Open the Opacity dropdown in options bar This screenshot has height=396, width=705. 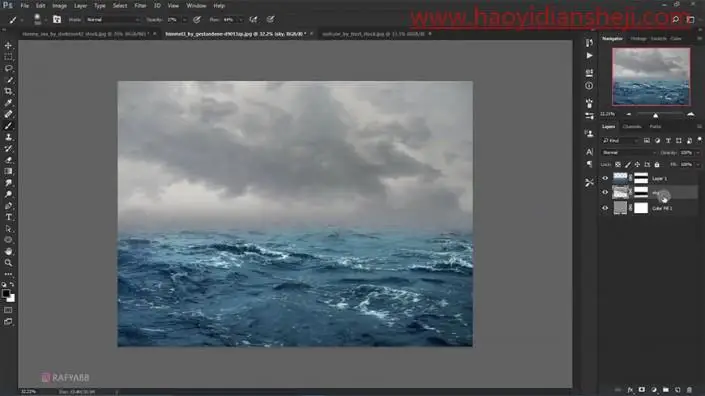click(x=184, y=20)
